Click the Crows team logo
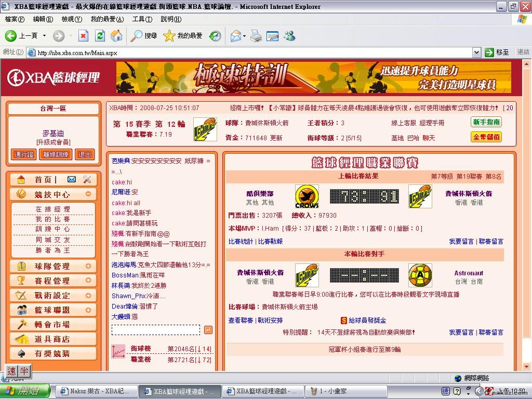The width and height of the screenshot is (532, 399). [307, 196]
